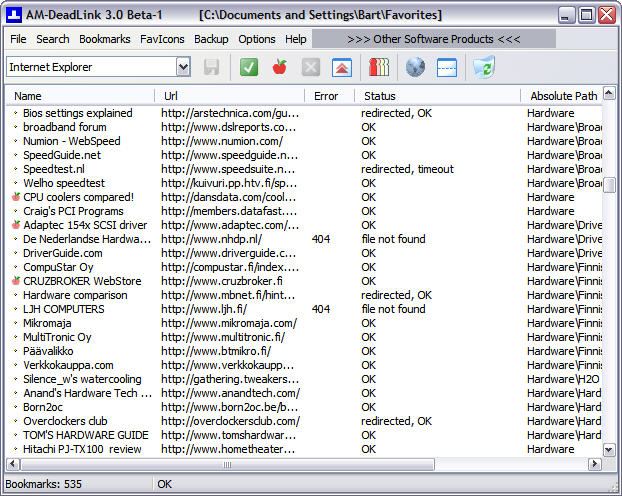Image resolution: width=622 pixels, height=496 pixels.
Task: Open the File menu
Action: point(18,39)
